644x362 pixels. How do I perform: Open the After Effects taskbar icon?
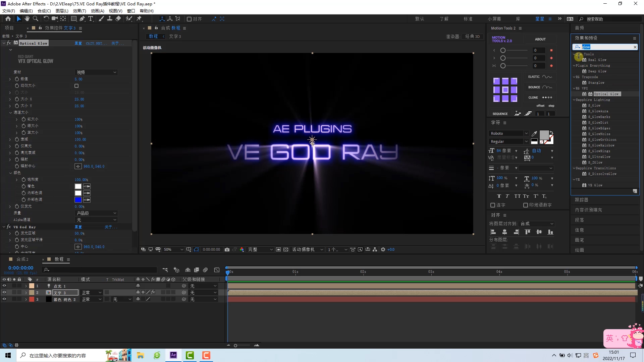(x=173, y=355)
